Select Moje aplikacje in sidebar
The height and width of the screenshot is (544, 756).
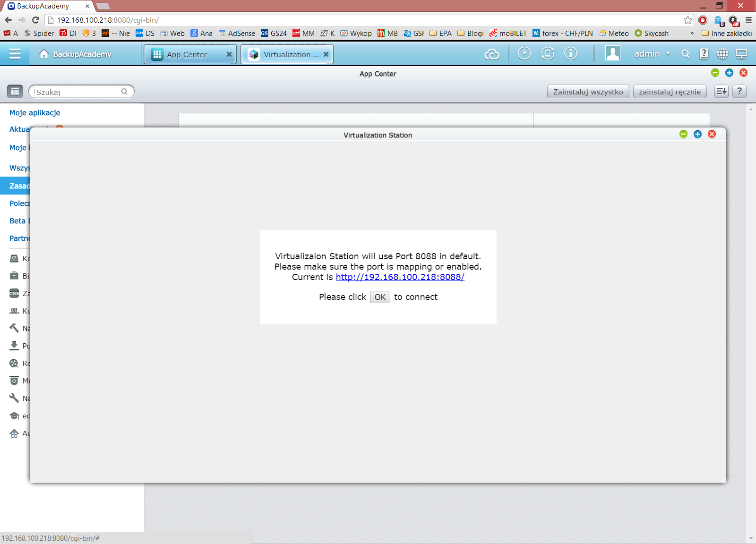pyautogui.click(x=35, y=113)
